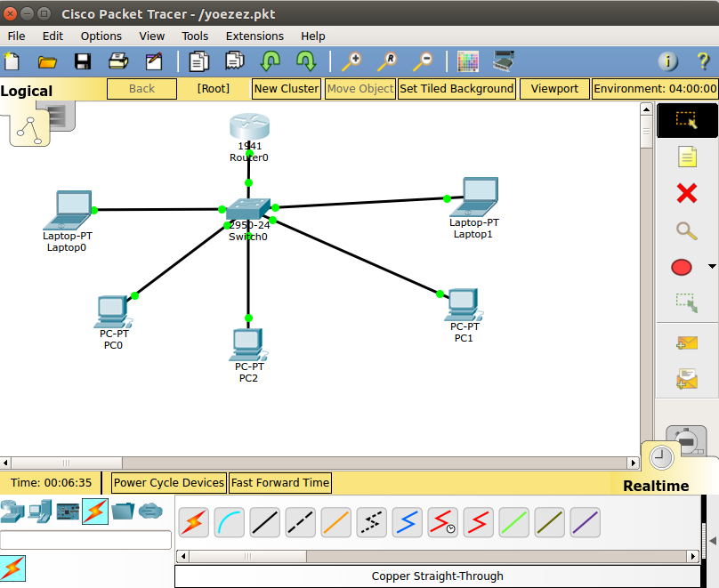
Task: Open the Routers category in device panel
Action: point(12,511)
